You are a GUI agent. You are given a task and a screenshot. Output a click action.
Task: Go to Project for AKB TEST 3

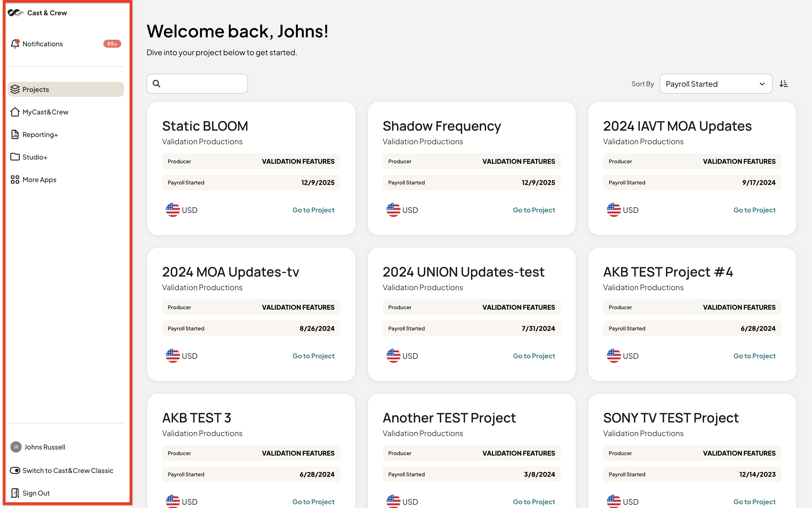313,502
